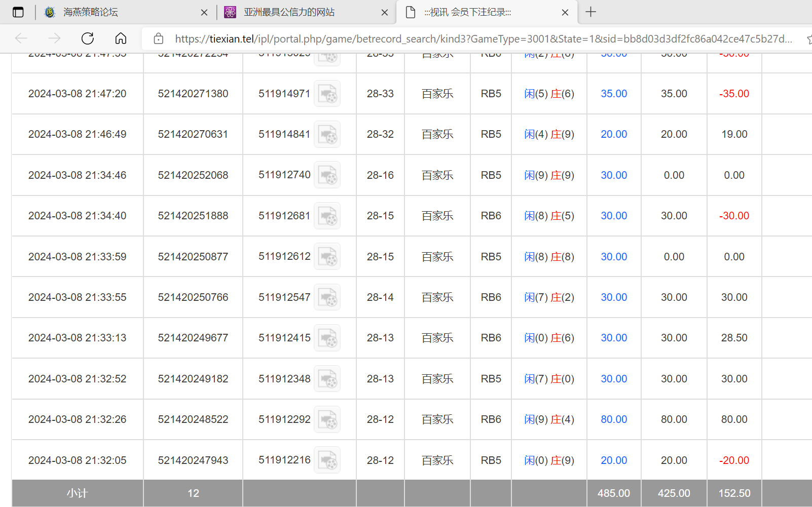Image resolution: width=812 pixels, height=507 pixels.
Task: Click replay icon beside round 511912216
Action: tap(327, 460)
